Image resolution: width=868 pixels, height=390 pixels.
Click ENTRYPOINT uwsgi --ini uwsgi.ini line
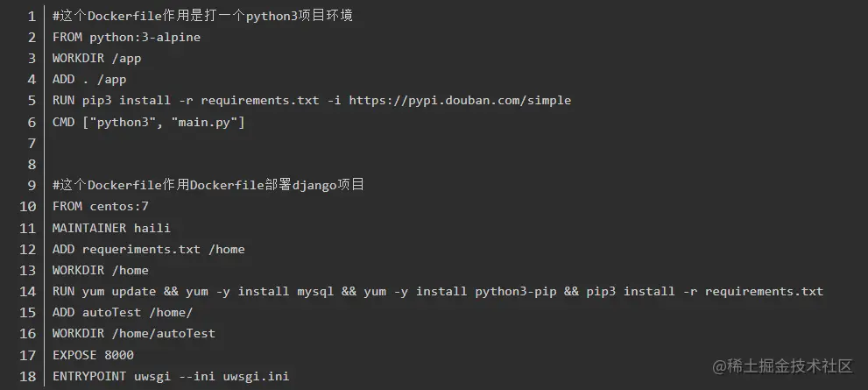tap(171, 377)
